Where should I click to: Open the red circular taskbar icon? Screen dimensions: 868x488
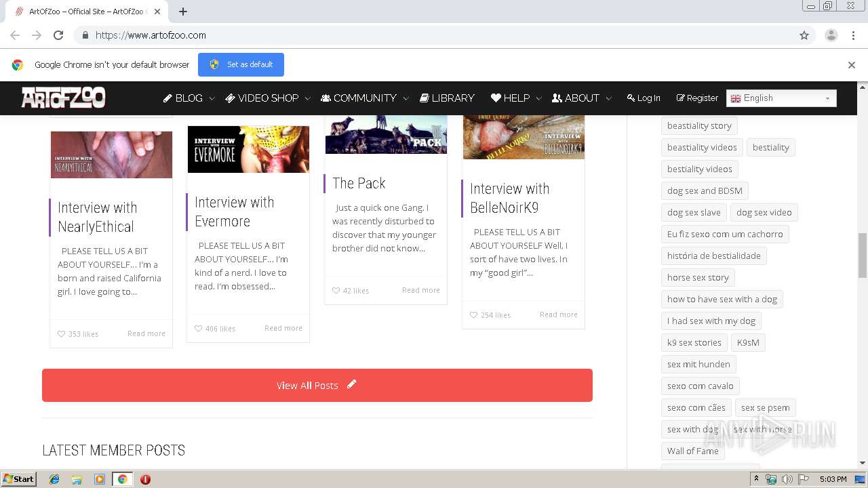[x=145, y=479]
